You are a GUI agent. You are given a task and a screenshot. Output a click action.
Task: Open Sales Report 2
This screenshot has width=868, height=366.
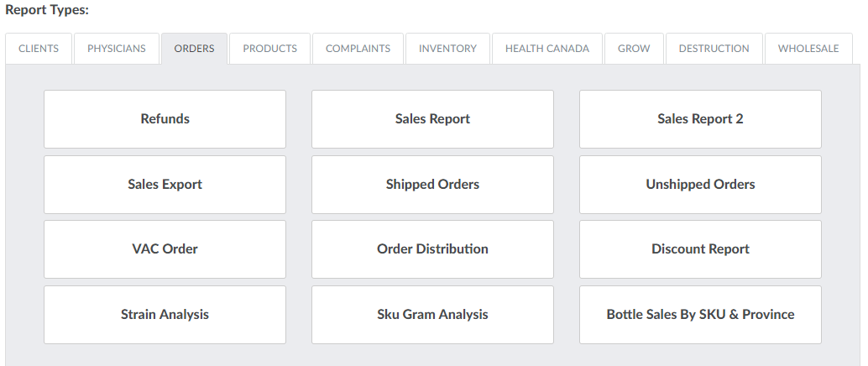tap(700, 119)
